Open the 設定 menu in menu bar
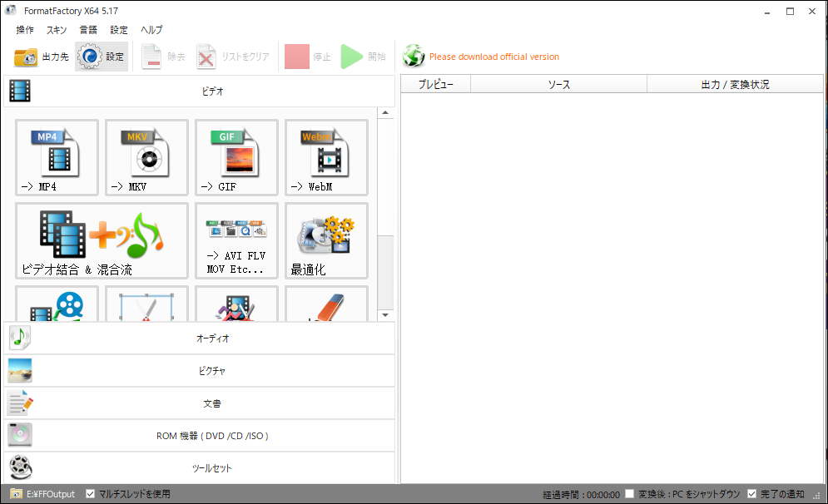Viewport: 828px width, 504px height. pyautogui.click(x=119, y=30)
